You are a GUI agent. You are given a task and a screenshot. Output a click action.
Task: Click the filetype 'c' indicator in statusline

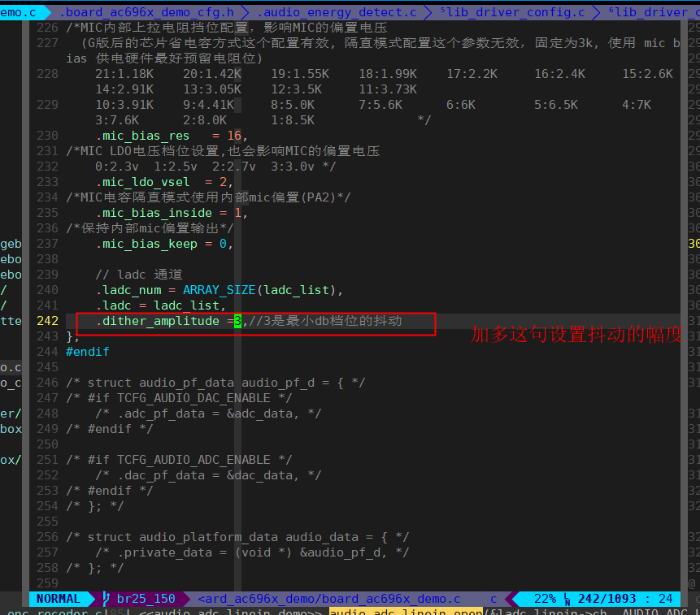click(493, 599)
